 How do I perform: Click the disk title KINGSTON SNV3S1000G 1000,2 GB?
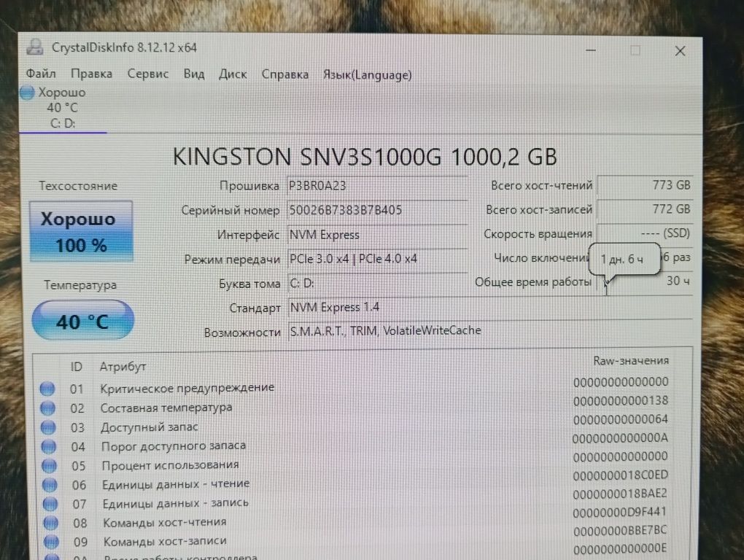(365, 157)
